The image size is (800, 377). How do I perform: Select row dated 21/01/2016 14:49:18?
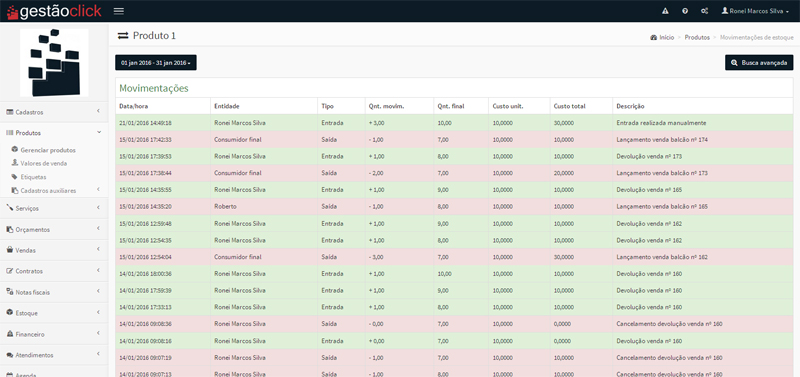[x=454, y=122]
